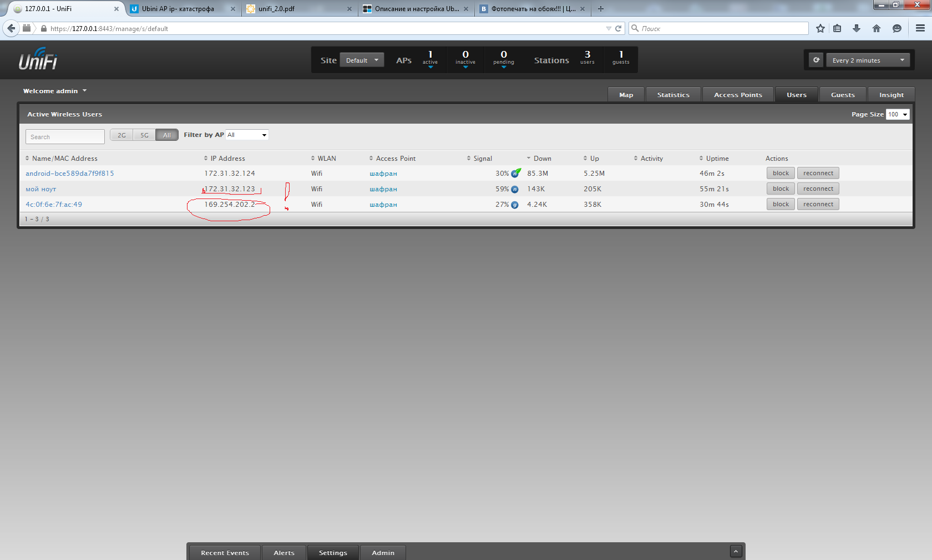Viewport: 932px width, 560px height.
Task: Open a new browser tab with plus
Action: [601, 9]
